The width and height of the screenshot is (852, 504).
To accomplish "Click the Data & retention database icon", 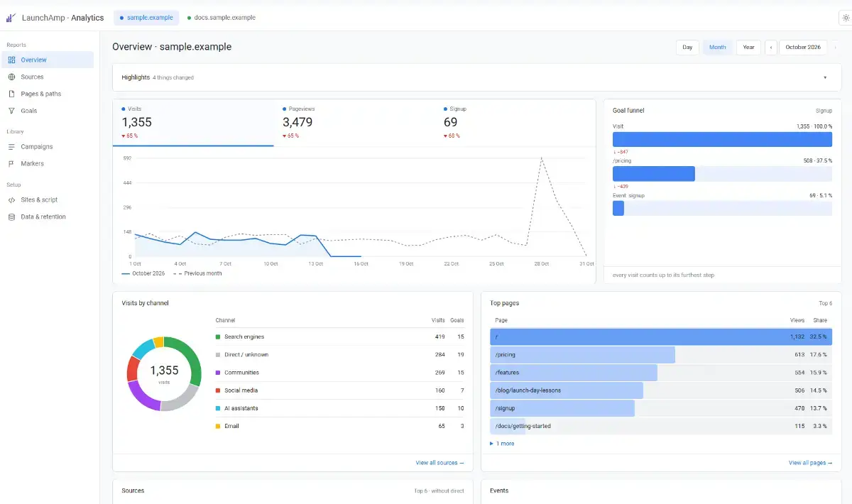I will [11, 217].
